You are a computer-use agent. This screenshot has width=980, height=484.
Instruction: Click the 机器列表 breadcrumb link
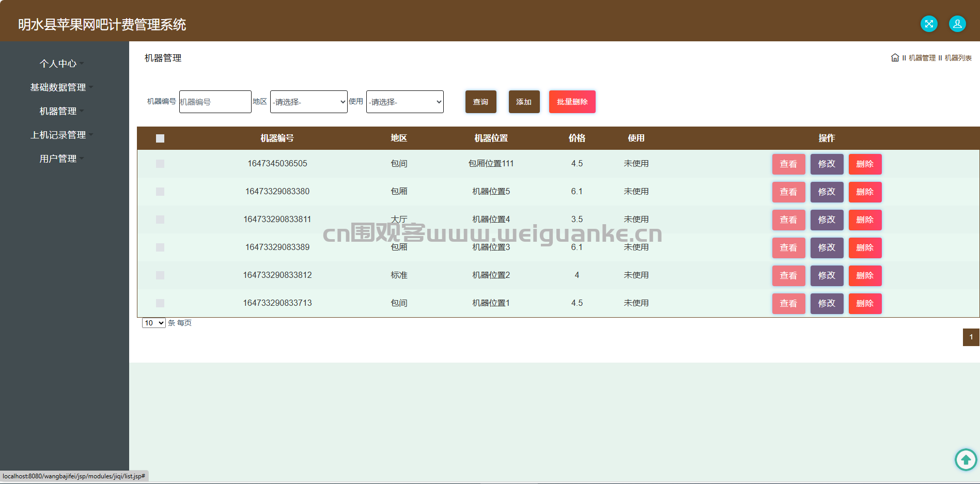[958, 58]
